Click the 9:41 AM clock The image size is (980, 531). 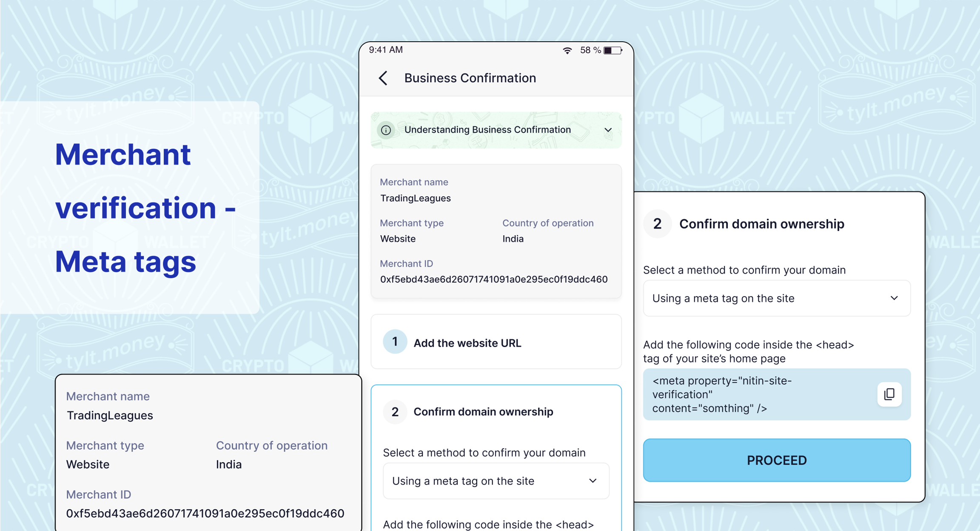[386, 50]
